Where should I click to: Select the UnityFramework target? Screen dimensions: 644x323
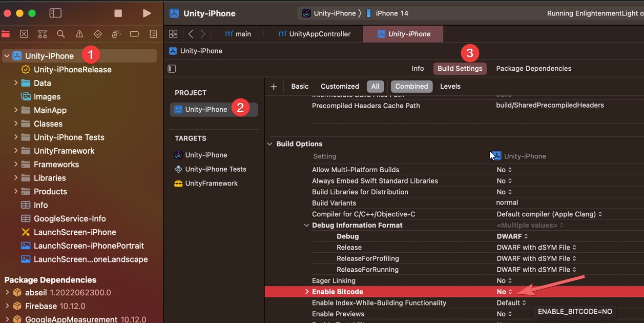click(x=211, y=184)
